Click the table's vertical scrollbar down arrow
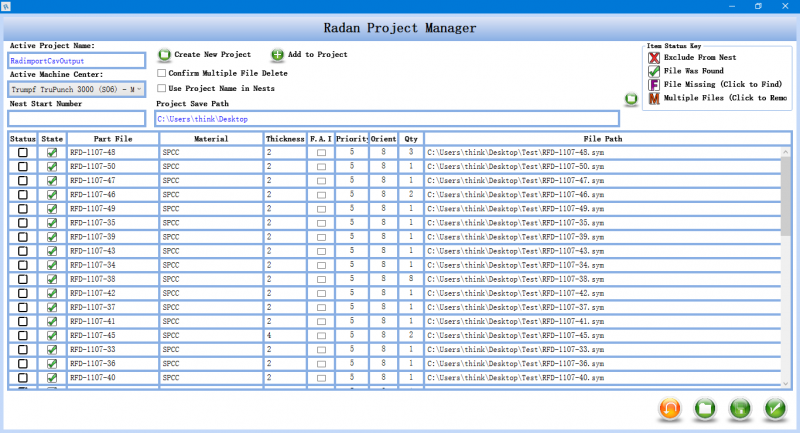This screenshot has height=433, width=800. click(787, 382)
